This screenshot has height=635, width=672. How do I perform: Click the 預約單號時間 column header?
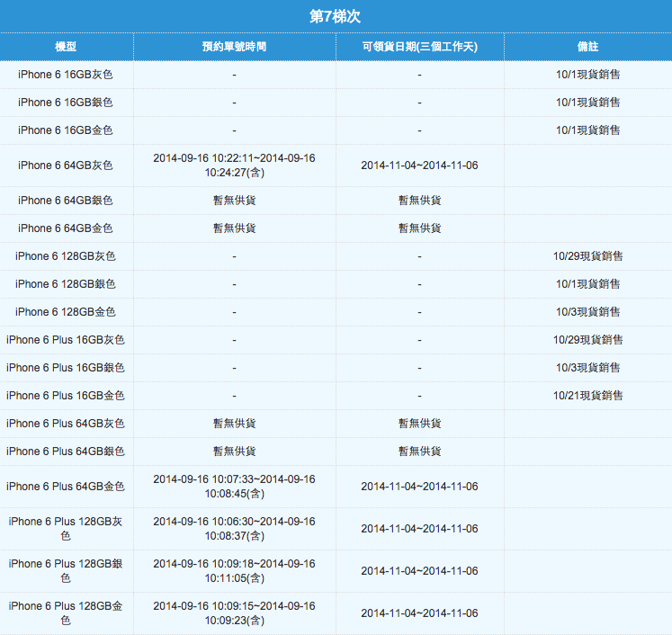235,46
